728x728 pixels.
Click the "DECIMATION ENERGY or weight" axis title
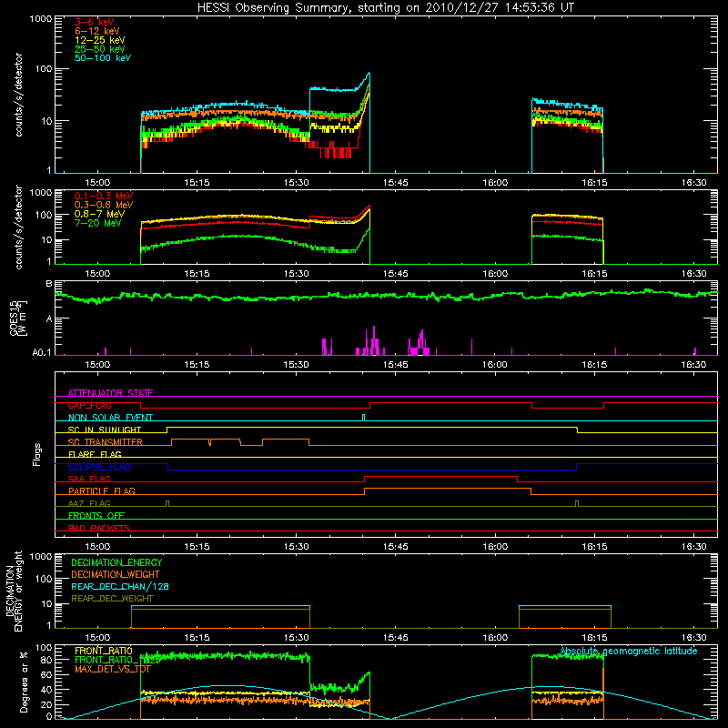click(x=14, y=591)
